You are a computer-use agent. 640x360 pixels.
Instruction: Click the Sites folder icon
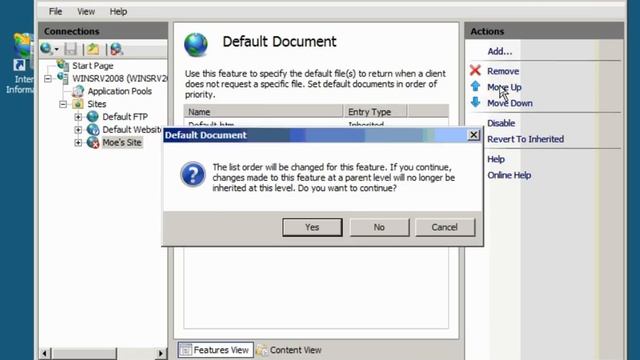(78, 104)
